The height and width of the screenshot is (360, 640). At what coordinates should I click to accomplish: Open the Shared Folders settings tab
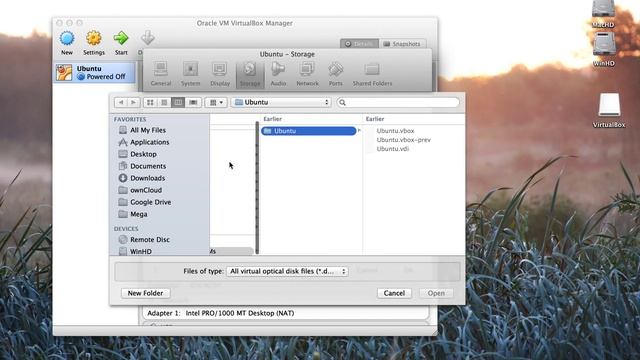372,74
